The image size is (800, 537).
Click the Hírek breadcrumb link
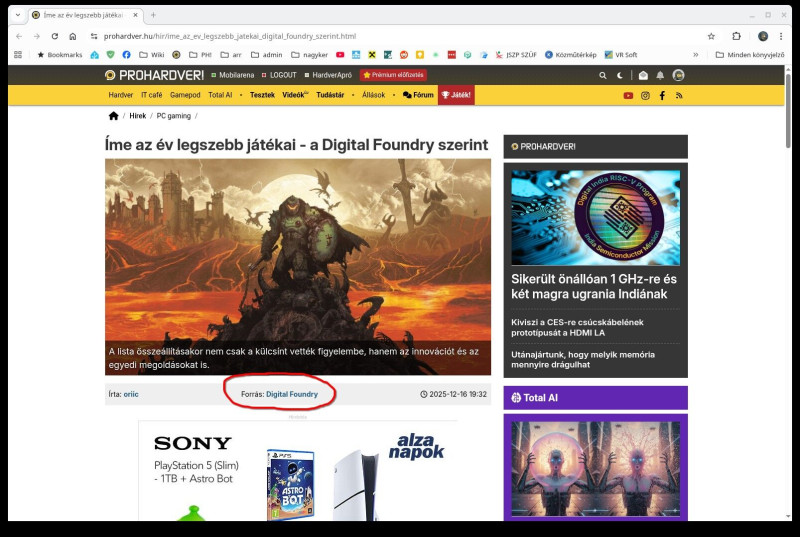pyautogui.click(x=138, y=116)
